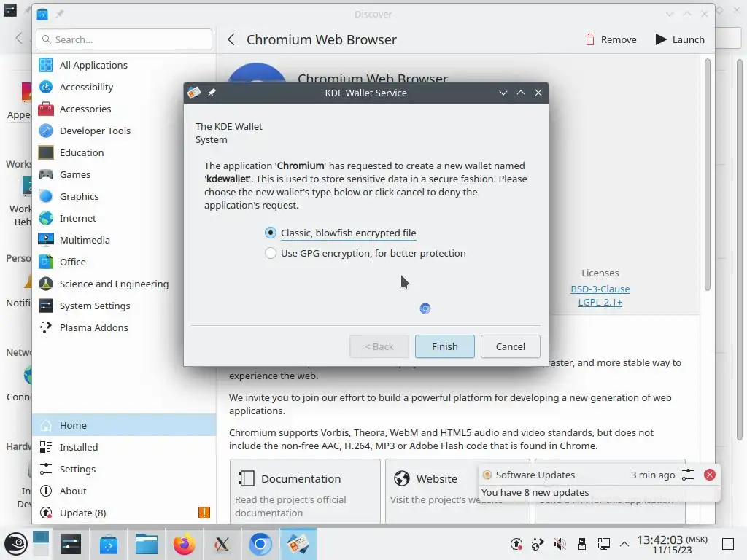
Task: Click the Discover page scrollbar
Action: pyautogui.click(x=708, y=174)
